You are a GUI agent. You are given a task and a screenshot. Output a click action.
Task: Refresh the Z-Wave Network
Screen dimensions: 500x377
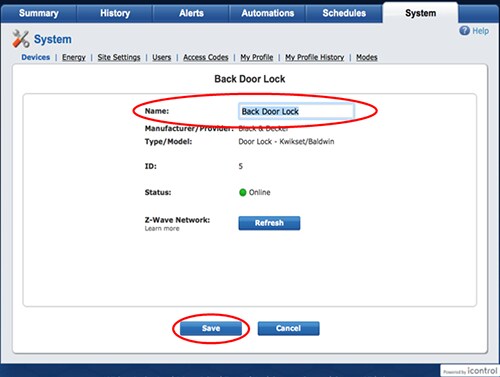(269, 223)
